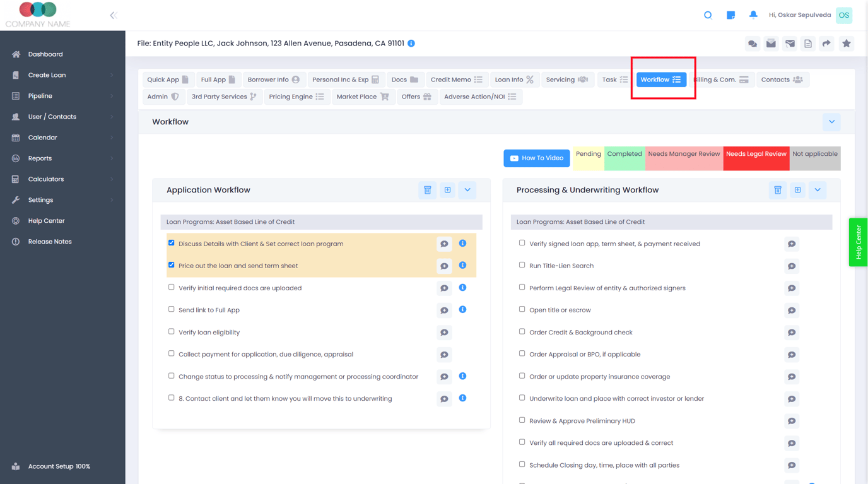
Task: Click the star favorite icon top right
Action: coord(847,44)
